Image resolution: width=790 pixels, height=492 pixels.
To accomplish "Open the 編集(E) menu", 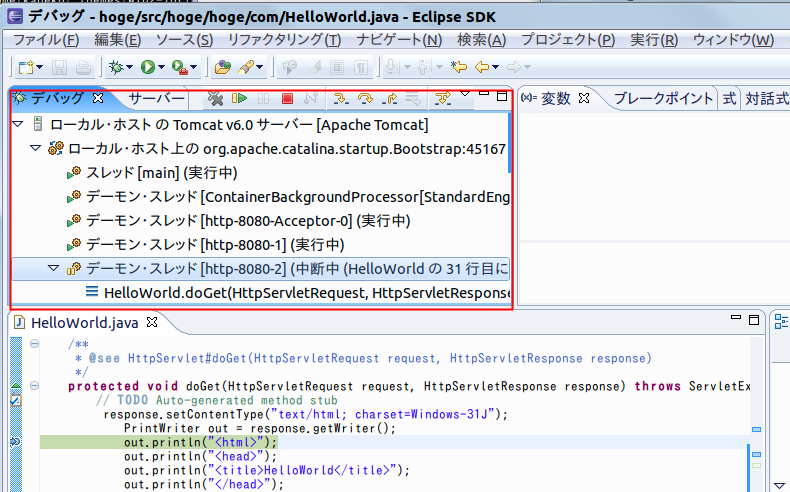I will tap(117, 40).
